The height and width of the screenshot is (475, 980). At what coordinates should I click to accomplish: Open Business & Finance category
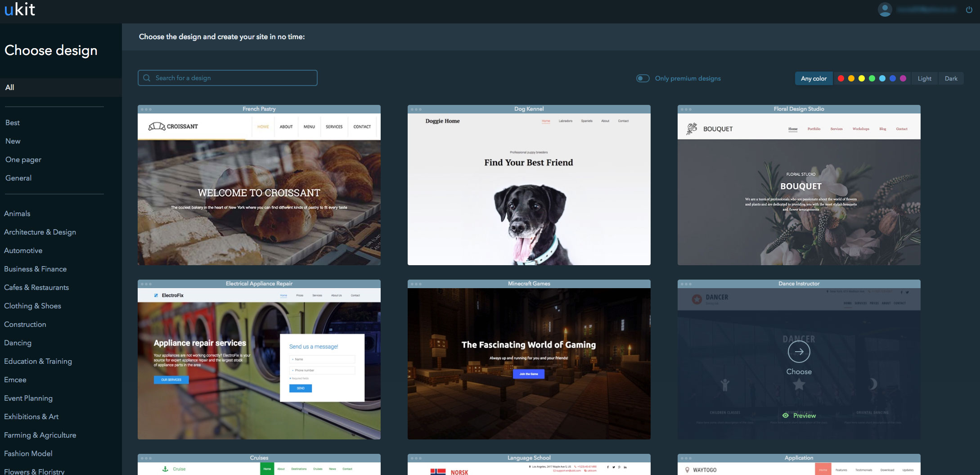pos(35,269)
